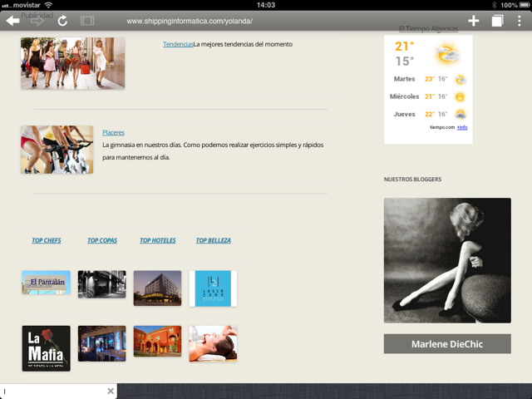Open the three-dot browser menu
The width and height of the screenshot is (532, 399).
coord(520,21)
